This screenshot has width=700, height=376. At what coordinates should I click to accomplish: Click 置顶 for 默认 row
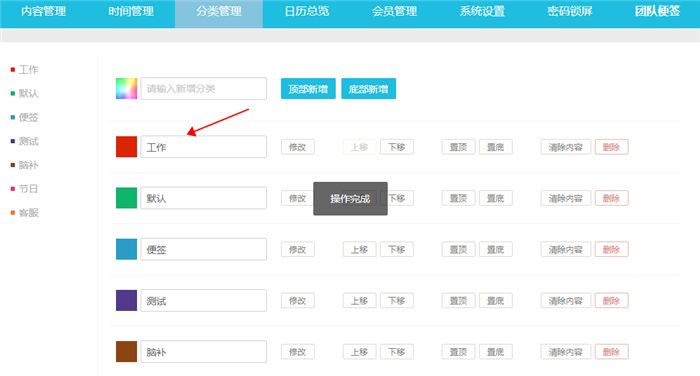click(458, 198)
